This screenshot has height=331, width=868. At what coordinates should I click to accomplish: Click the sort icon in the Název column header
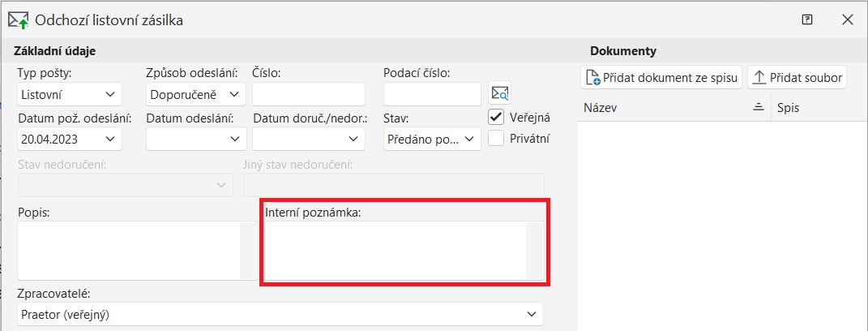click(x=759, y=107)
